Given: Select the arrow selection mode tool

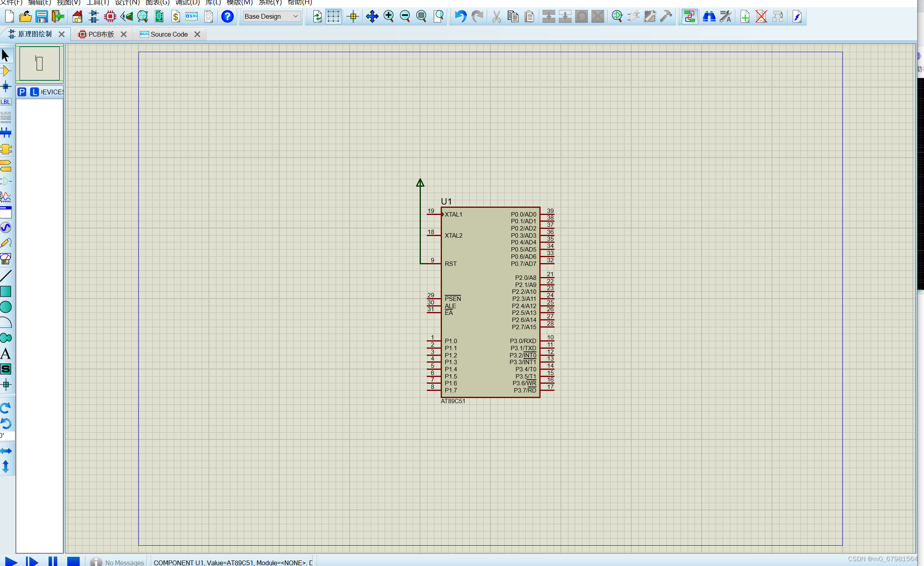Looking at the screenshot, I should 6,55.
